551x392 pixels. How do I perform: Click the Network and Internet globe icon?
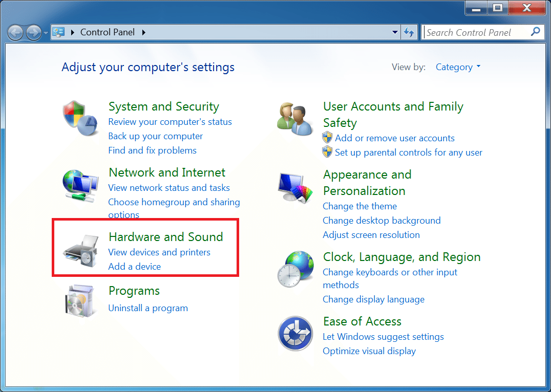(80, 186)
